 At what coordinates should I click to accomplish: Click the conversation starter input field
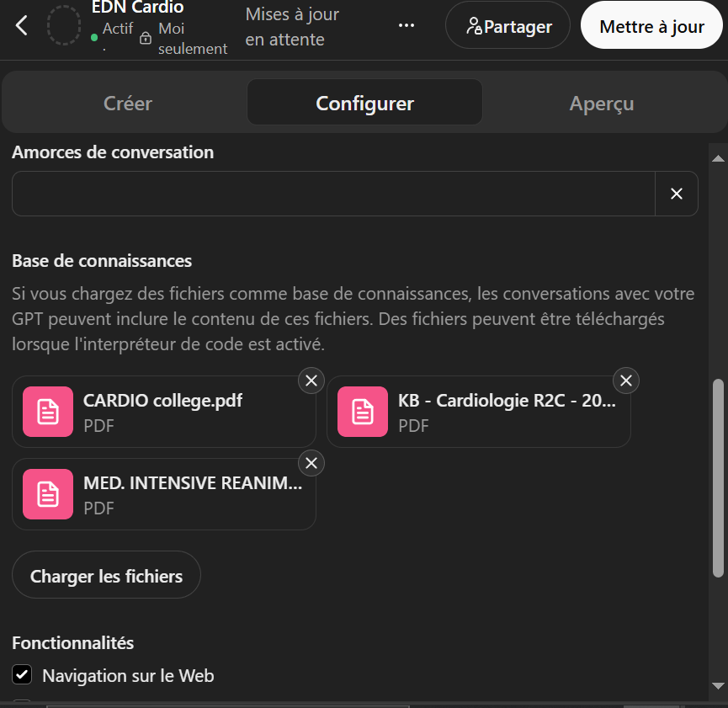(333, 194)
